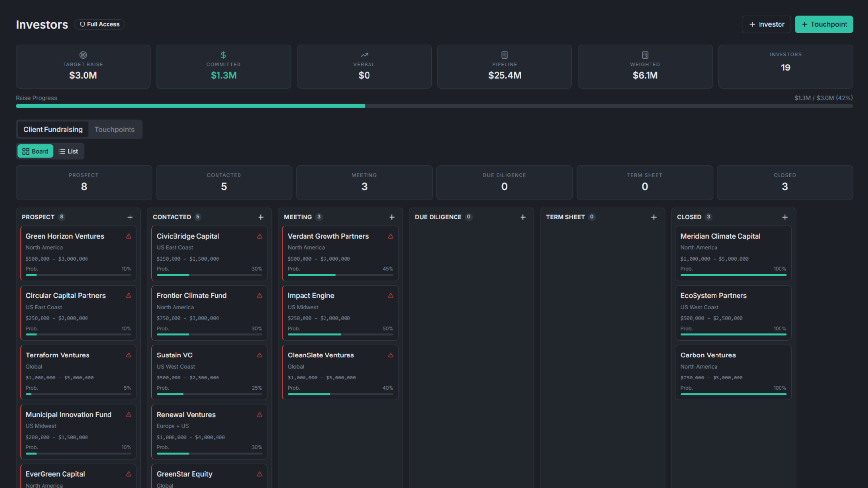Click the Terraform Ventures card title
Screen dimensions: 868x488
(58, 355)
